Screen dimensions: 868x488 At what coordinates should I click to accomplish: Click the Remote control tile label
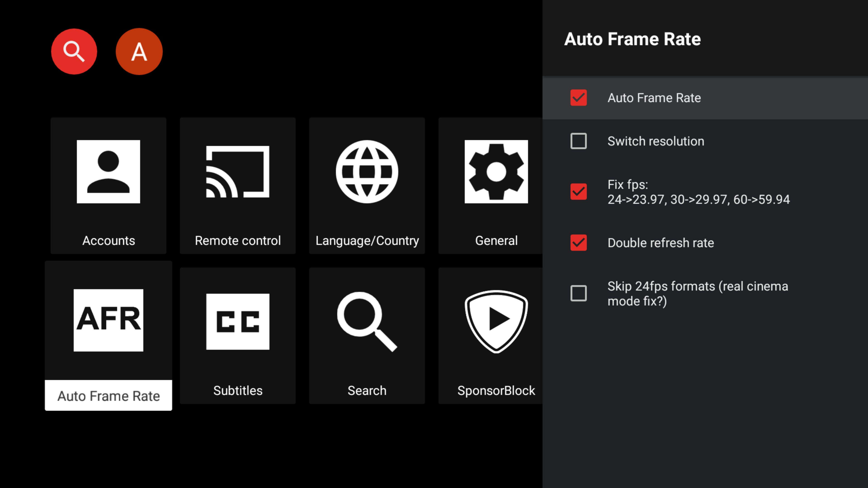(238, 240)
